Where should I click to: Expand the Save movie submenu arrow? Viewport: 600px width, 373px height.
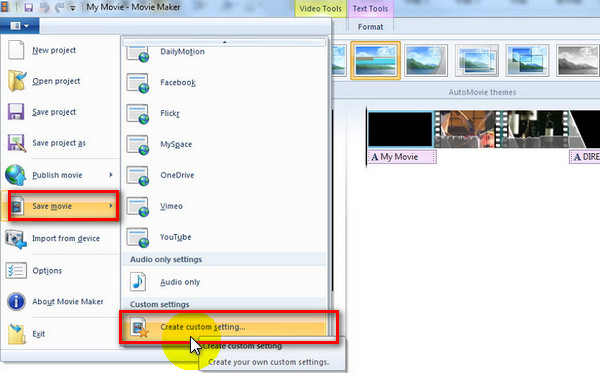tap(111, 206)
